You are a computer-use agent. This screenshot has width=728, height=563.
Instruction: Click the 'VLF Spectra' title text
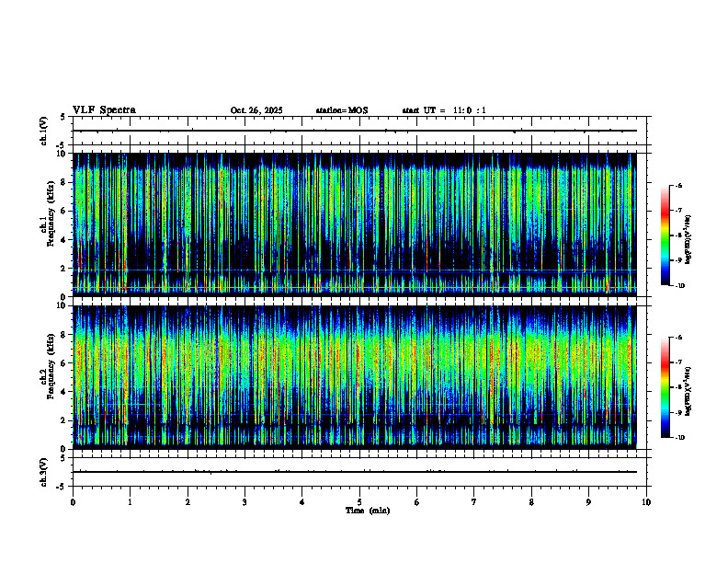coord(104,110)
